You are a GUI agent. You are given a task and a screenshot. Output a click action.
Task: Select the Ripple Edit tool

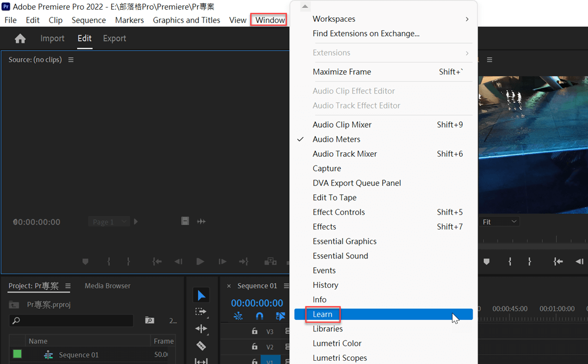[201, 329]
